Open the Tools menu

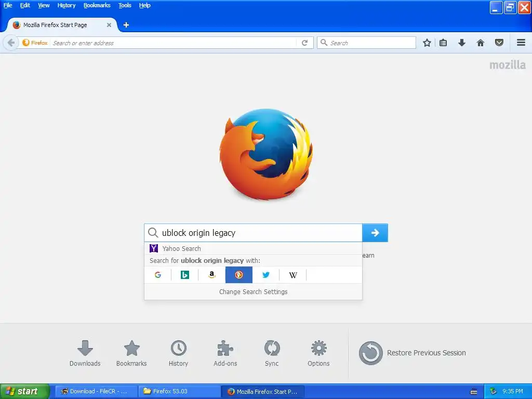[125, 5]
